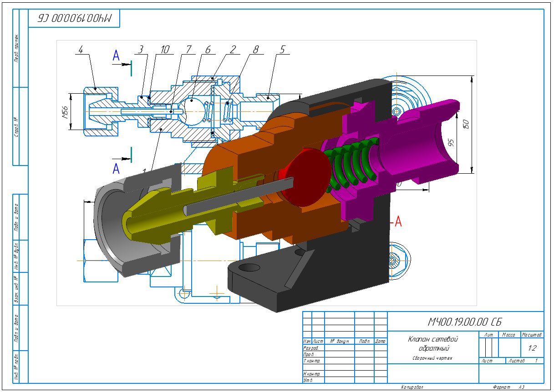The width and height of the screenshot is (554, 392).
Task: Select the Утв. row label
Action: click(x=307, y=380)
